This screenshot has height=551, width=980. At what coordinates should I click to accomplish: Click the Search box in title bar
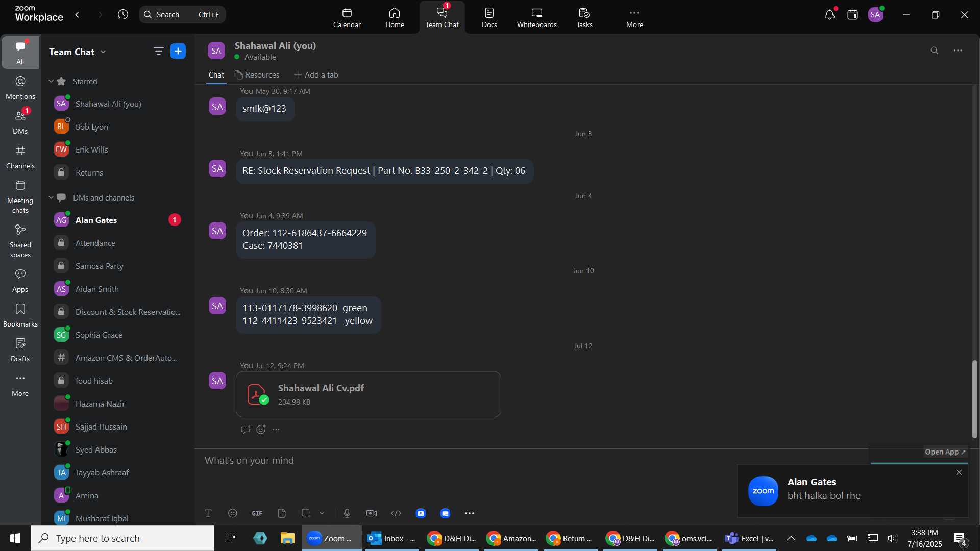click(x=182, y=15)
